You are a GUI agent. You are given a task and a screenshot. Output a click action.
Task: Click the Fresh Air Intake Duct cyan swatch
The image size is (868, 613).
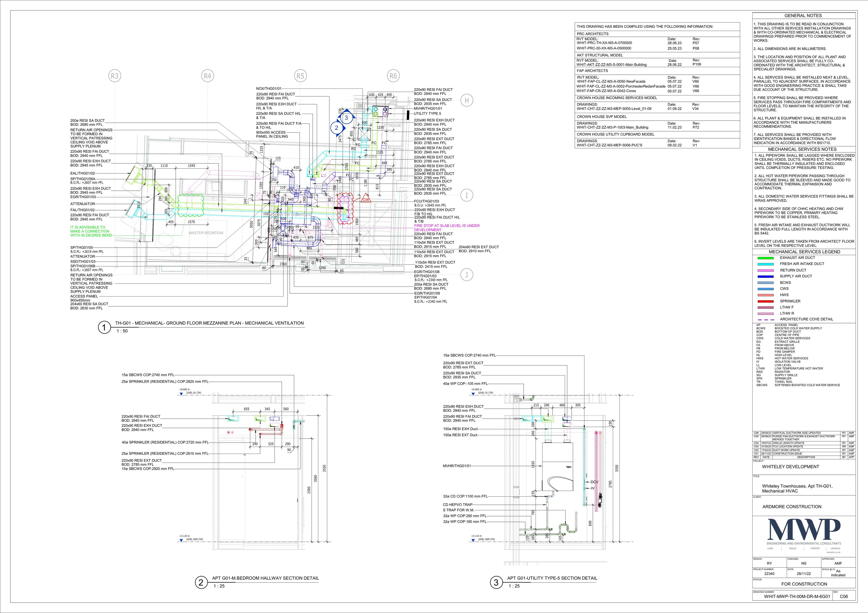(766, 264)
